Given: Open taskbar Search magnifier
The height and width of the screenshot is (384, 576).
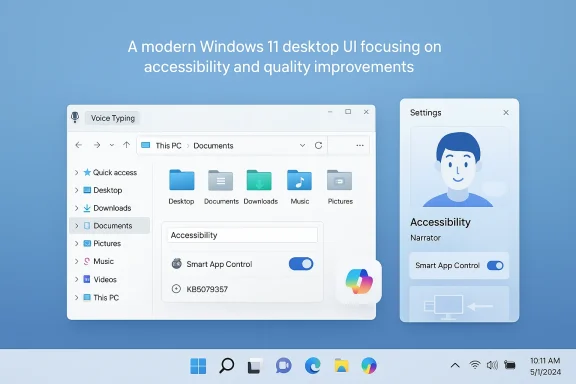Looking at the screenshot, I should coord(226,366).
